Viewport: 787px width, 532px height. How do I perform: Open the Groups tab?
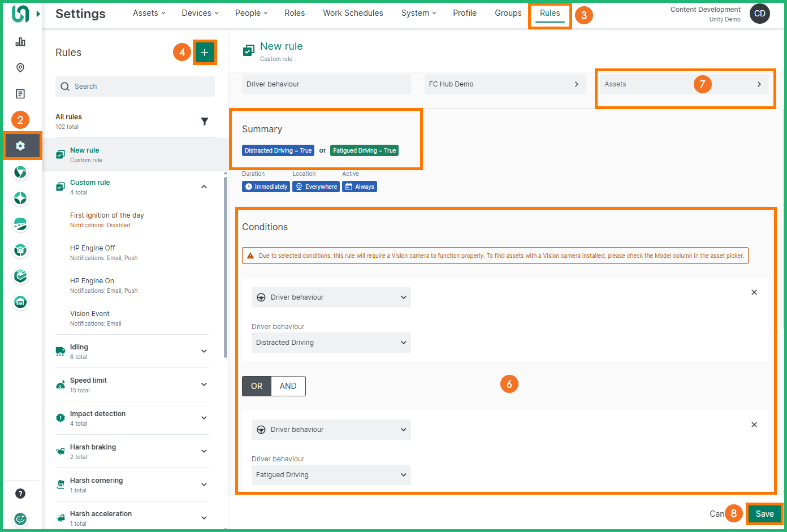coord(508,13)
